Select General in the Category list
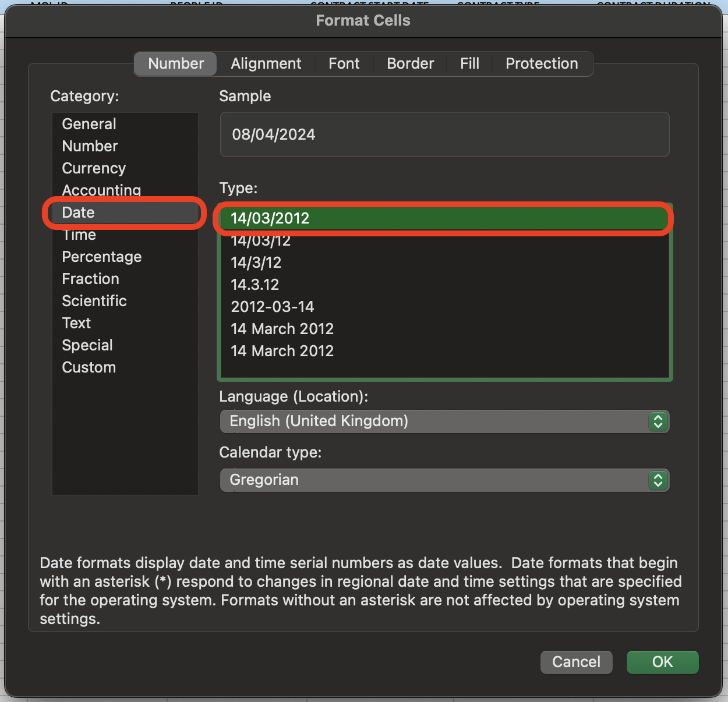Viewport: 728px width, 702px height. point(89,124)
